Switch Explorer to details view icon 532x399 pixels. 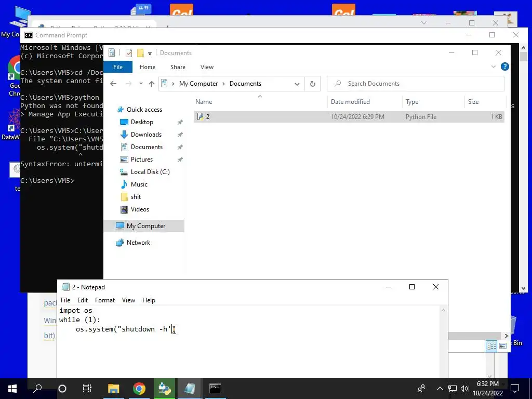click(x=491, y=345)
